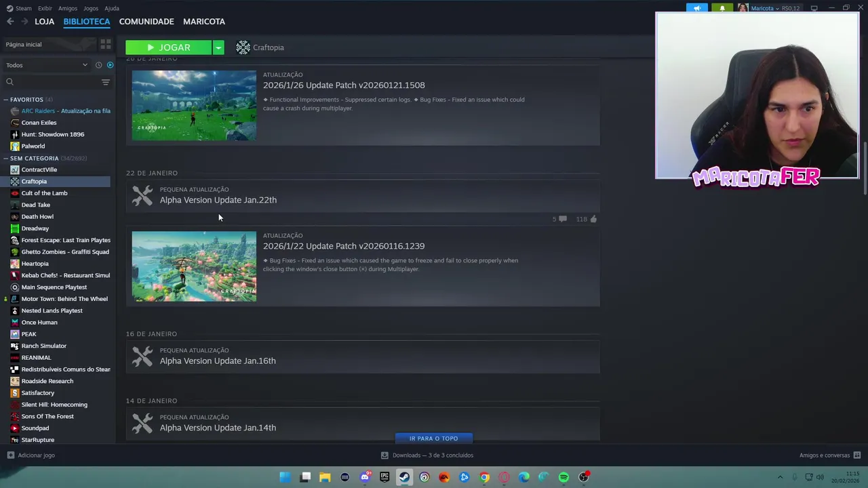Open the Craftopia game icon in header
The image size is (868, 488).
(x=243, y=47)
